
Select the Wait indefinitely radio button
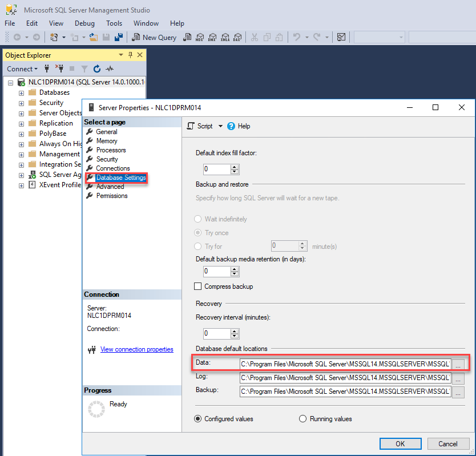tap(197, 219)
